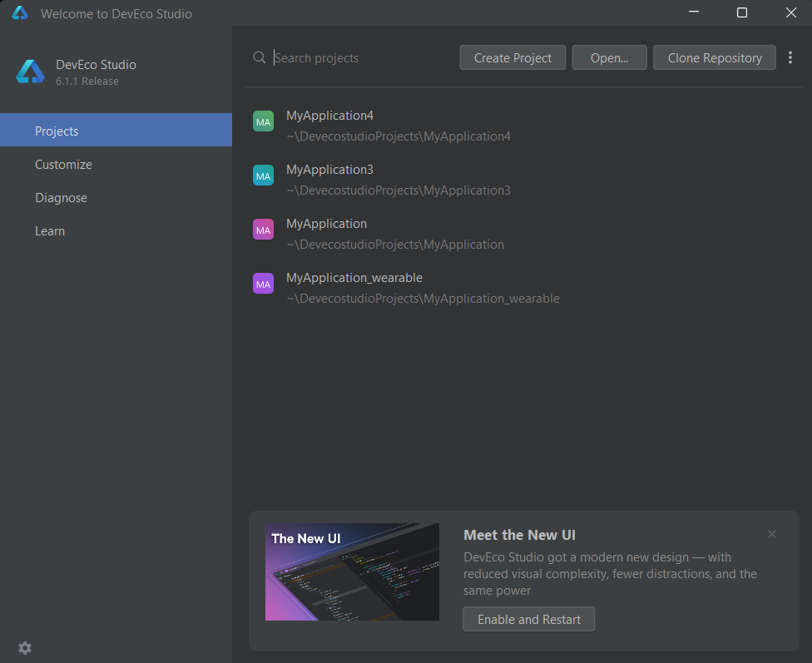Click the green MA icon of MyApplication4

click(x=263, y=121)
